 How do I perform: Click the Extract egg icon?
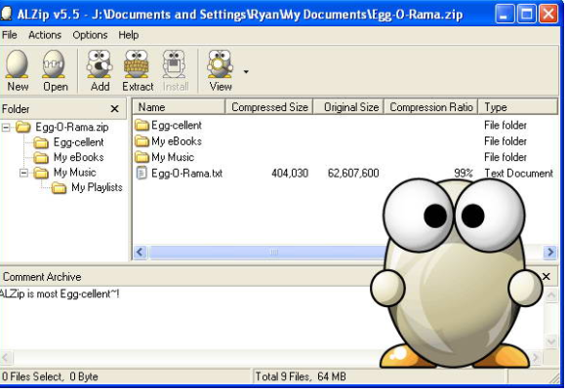137,64
